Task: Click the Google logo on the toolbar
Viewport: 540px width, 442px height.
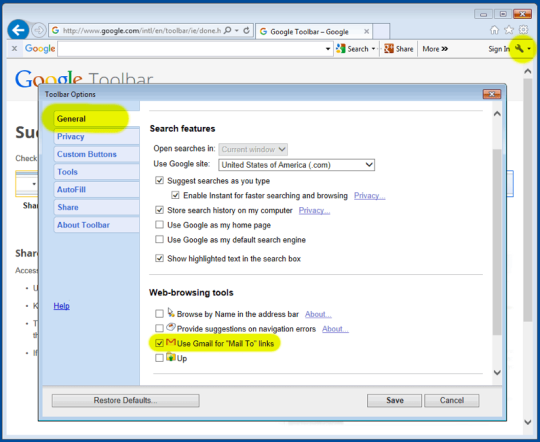Action: 40,49
